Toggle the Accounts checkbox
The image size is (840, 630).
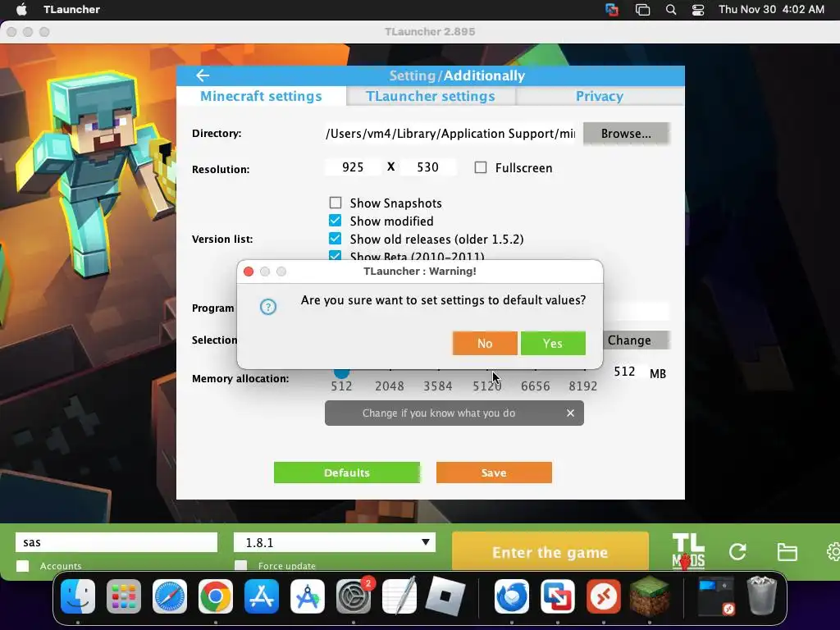tap(22, 566)
